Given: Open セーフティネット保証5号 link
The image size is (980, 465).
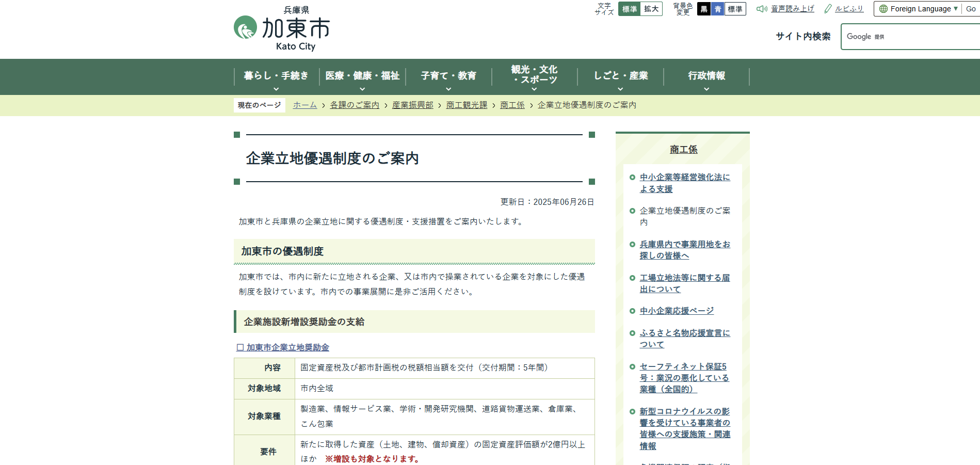Looking at the screenshot, I should pos(684,378).
